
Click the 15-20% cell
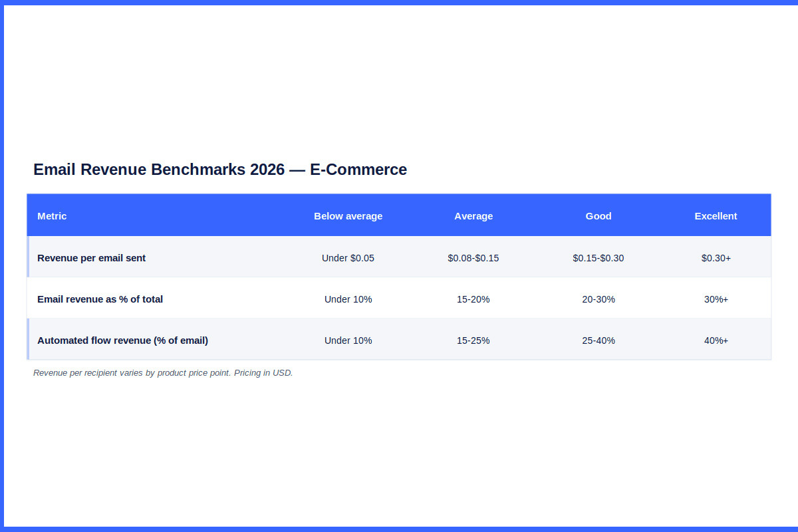pos(473,299)
